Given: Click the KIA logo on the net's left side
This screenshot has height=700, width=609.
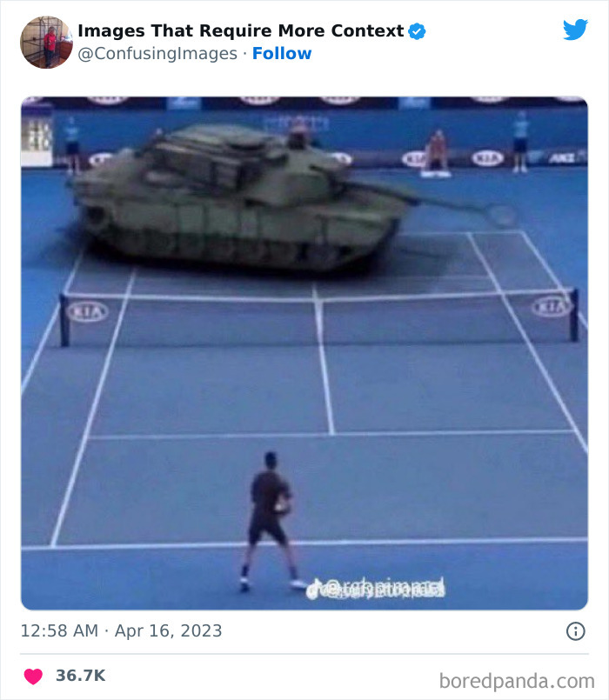Looking at the screenshot, I should (87, 311).
